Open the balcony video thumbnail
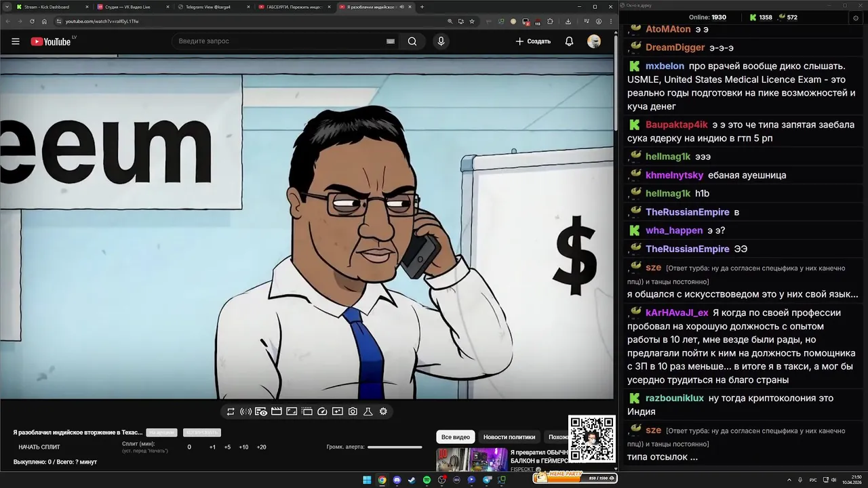868x488 pixels. 472,460
